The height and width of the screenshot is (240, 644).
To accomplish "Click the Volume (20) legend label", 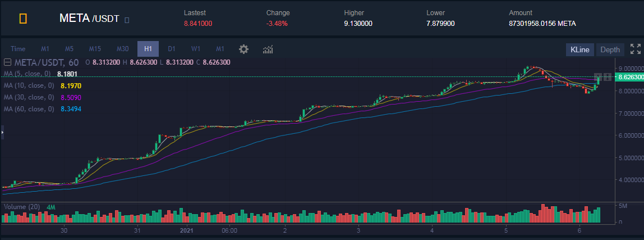I will (x=21, y=207).
